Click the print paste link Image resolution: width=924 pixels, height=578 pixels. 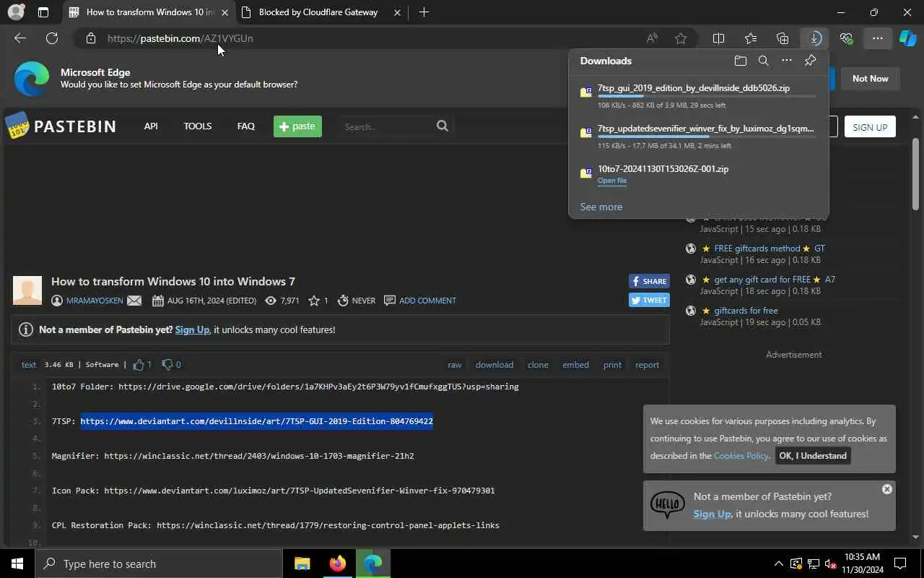pyautogui.click(x=612, y=365)
